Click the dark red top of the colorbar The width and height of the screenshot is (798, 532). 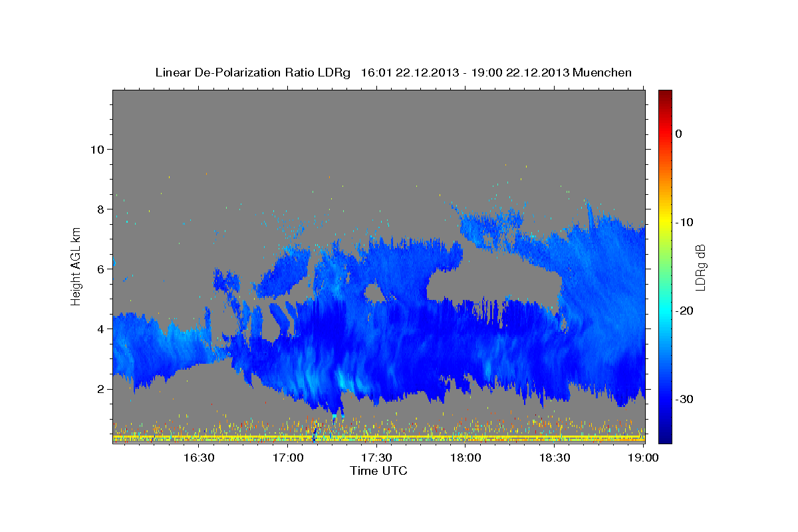665,95
